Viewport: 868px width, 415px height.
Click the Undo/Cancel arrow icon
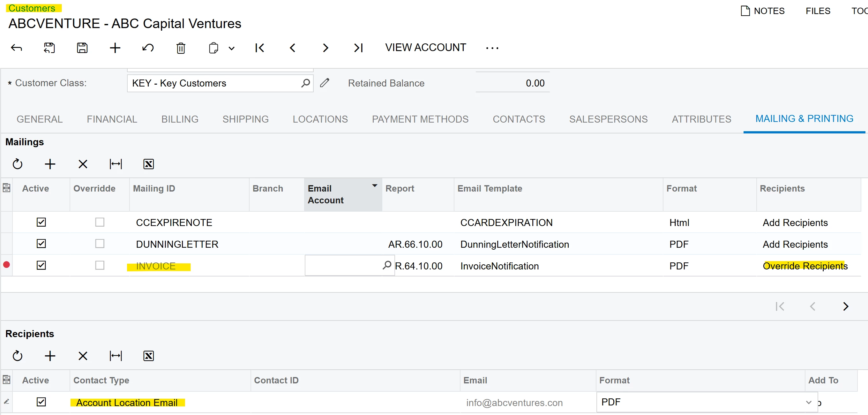[x=148, y=48]
